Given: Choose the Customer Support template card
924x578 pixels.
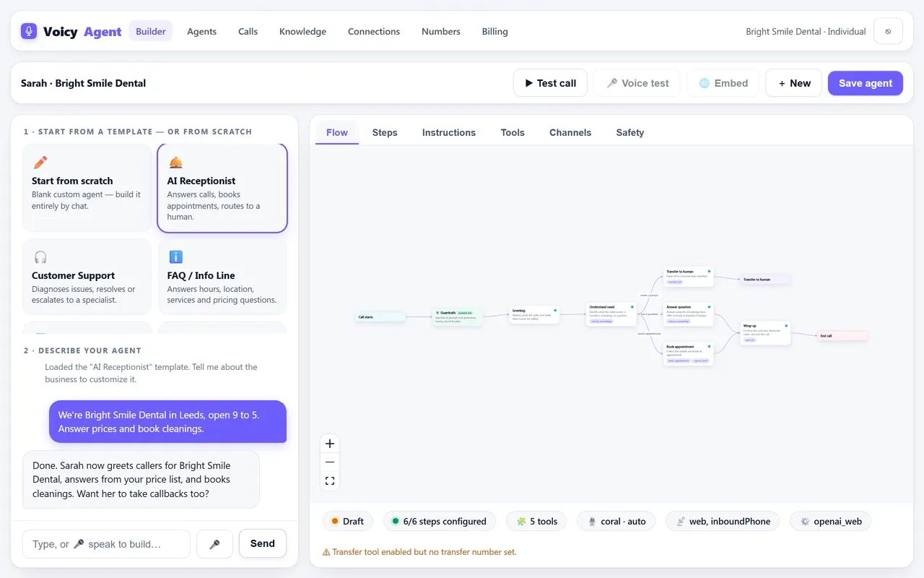Looking at the screenshot, I should 87,277.
